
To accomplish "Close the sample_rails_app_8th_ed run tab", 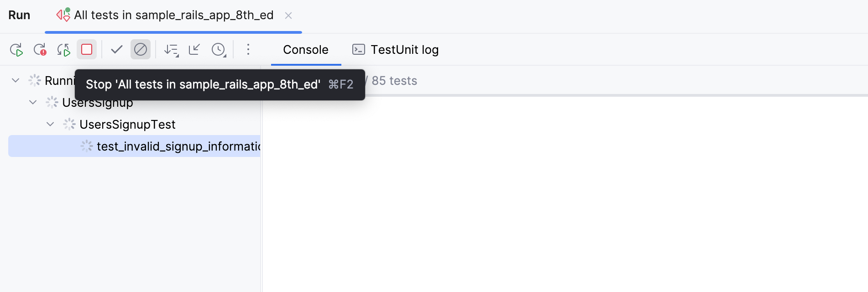I will coord(288,15).
